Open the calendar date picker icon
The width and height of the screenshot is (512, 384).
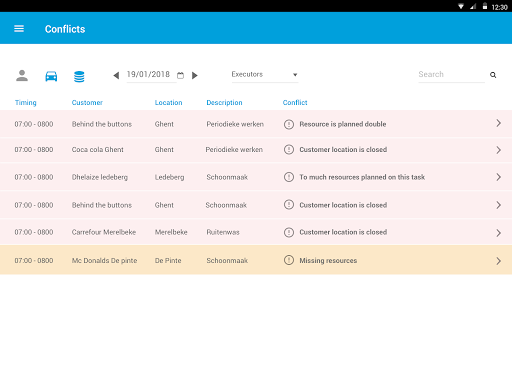click(180, 75)
